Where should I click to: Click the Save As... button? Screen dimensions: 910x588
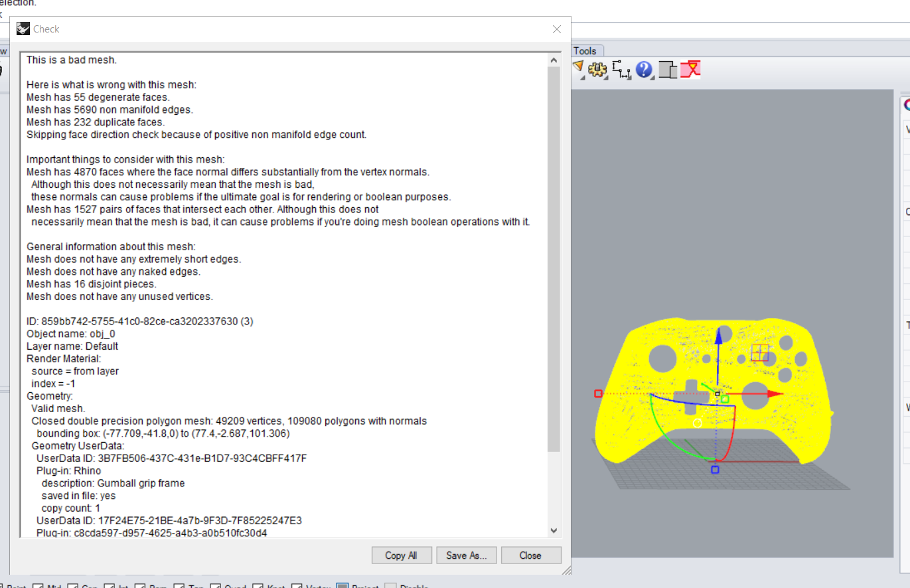tap(466, 555)
